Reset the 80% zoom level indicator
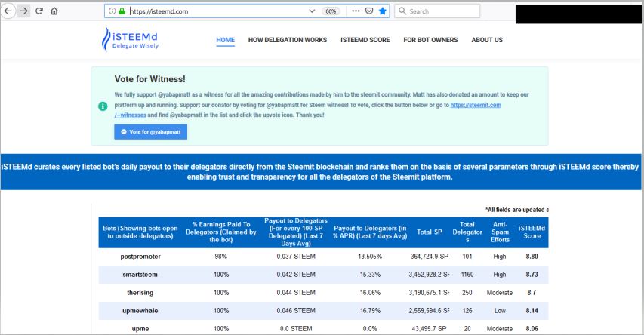The height and width of the screenshot is (335, 644). tap(331, 11)
